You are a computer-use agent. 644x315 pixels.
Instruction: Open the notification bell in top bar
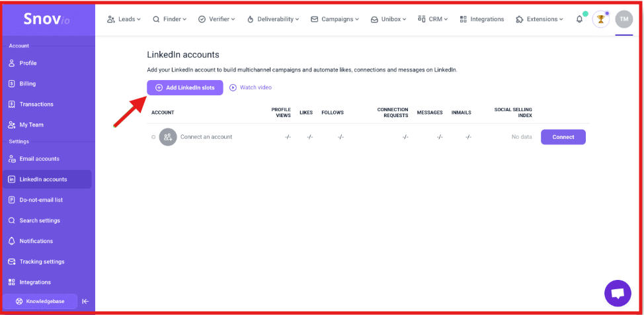[x=579, y=19]
